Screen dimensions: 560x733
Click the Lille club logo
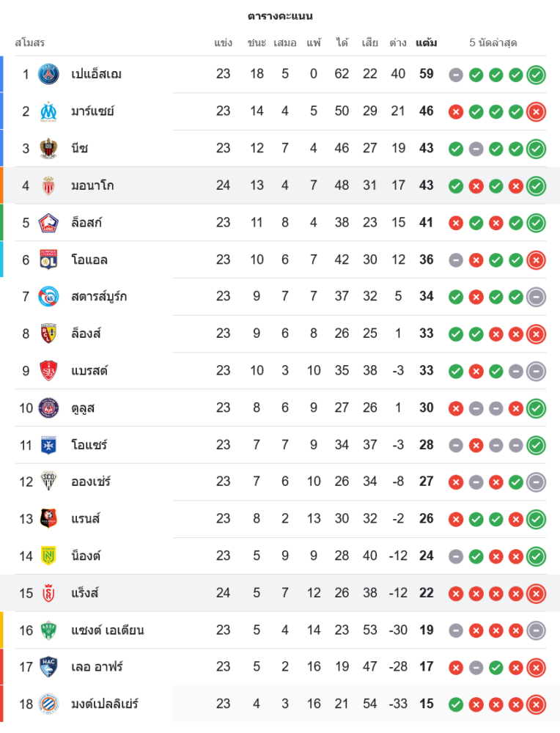pyautogui.click(x=48, y=222)
